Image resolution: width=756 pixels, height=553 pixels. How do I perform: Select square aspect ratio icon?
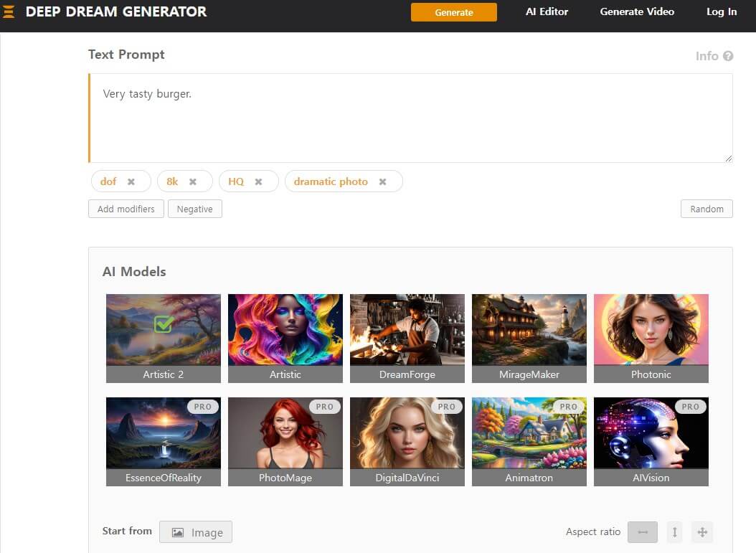[702, 532]
